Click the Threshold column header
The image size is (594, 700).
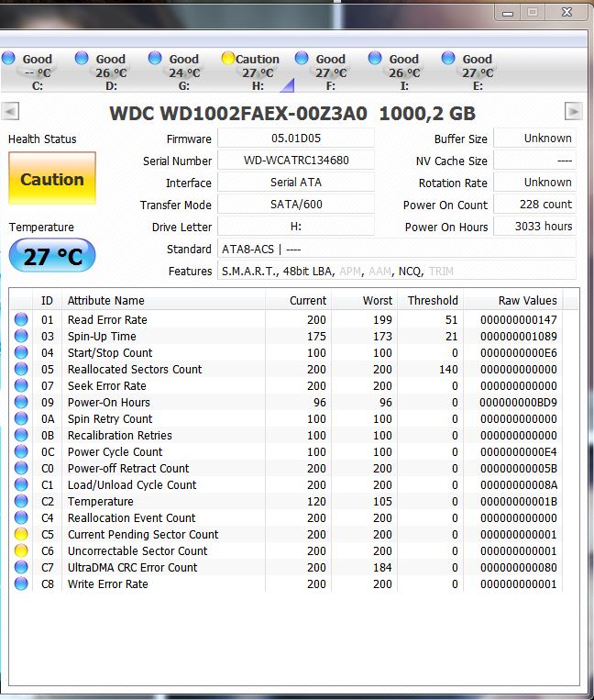point(430,300)
